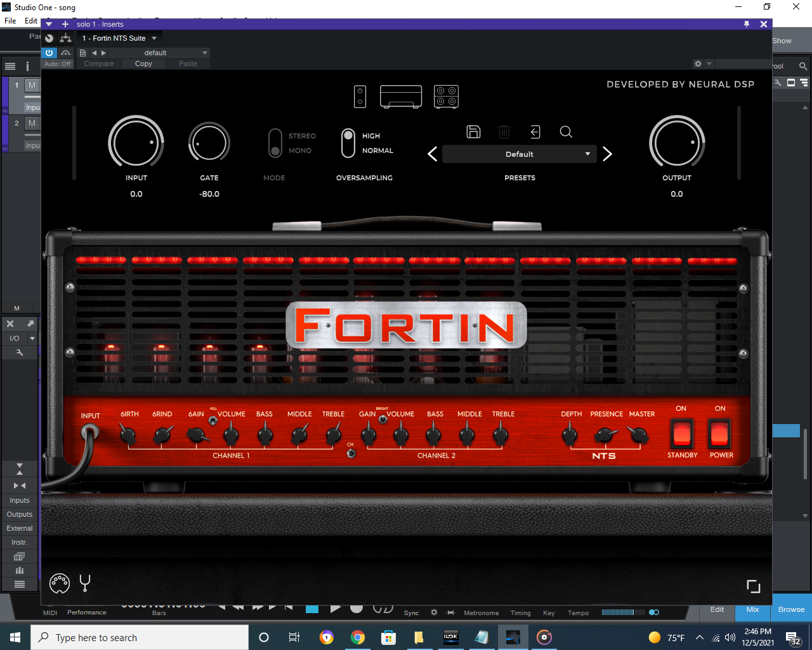Screen dimensions: 812x650
Task: Open the Edit menu
Action: point(31,20)
